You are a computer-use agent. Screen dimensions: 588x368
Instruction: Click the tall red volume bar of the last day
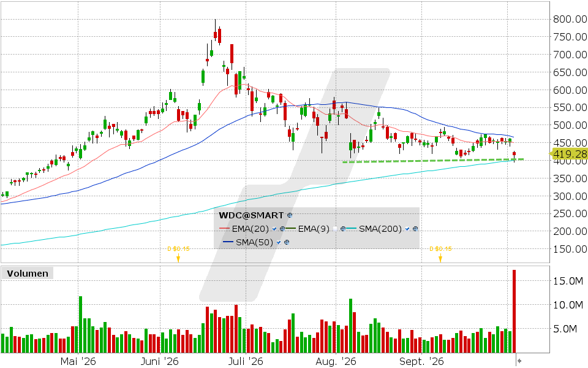pyautogui.click(x=514, y=312)
